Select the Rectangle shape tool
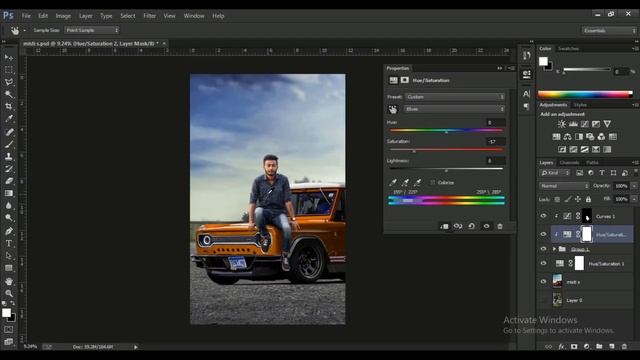This screenshot has width=640, height=360. click(9, 268)
